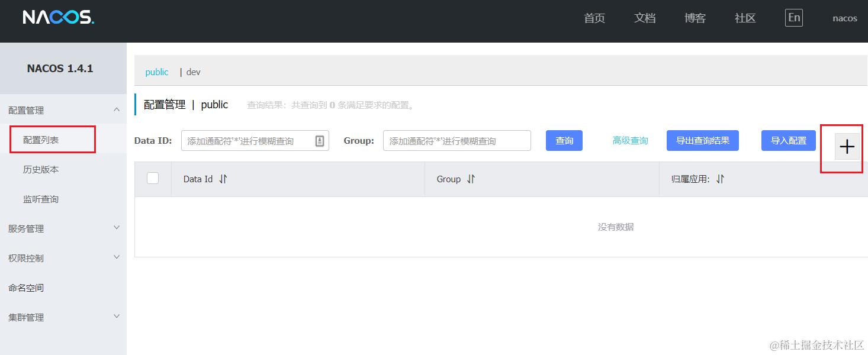Open 高级查询 advanced search
The height and width of the screenshot is (355, 868).
click(x=630, y=140)
